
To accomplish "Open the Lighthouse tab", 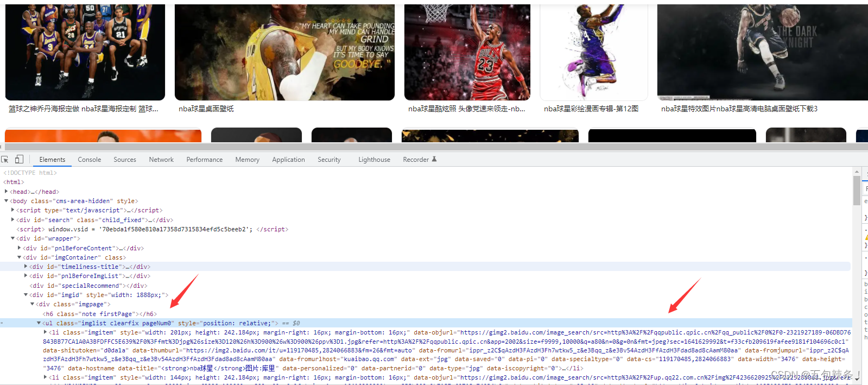I will pos(374,160).
